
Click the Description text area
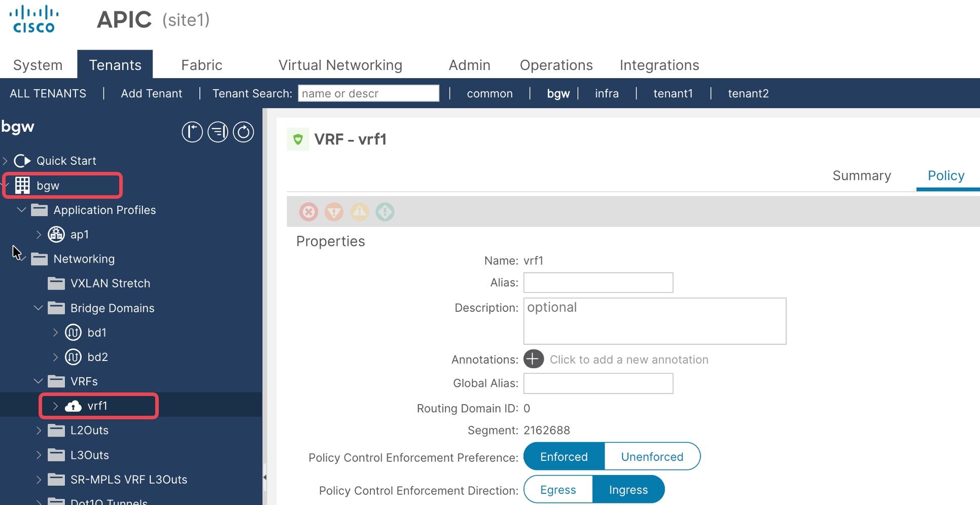655,321
